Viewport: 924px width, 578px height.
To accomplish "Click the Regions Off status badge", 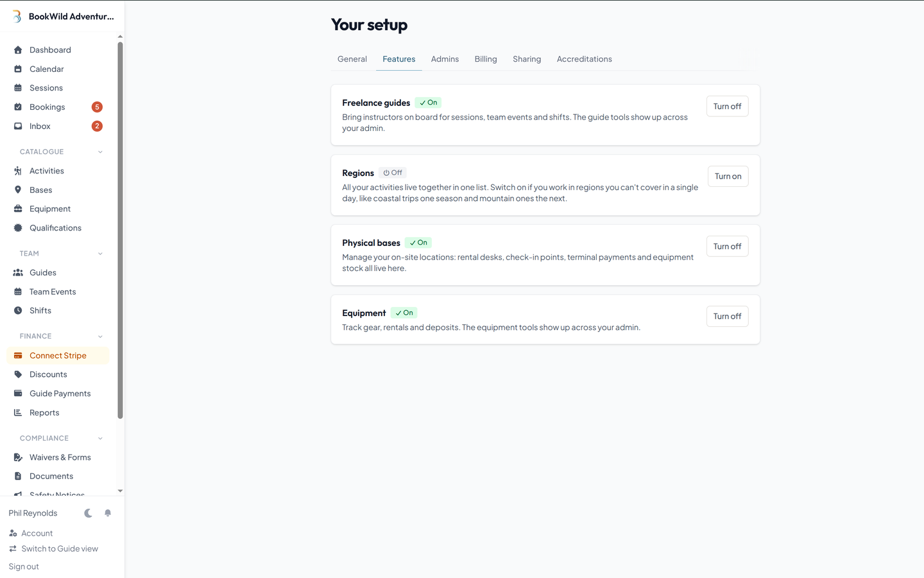I will click(x=393, y=173).
